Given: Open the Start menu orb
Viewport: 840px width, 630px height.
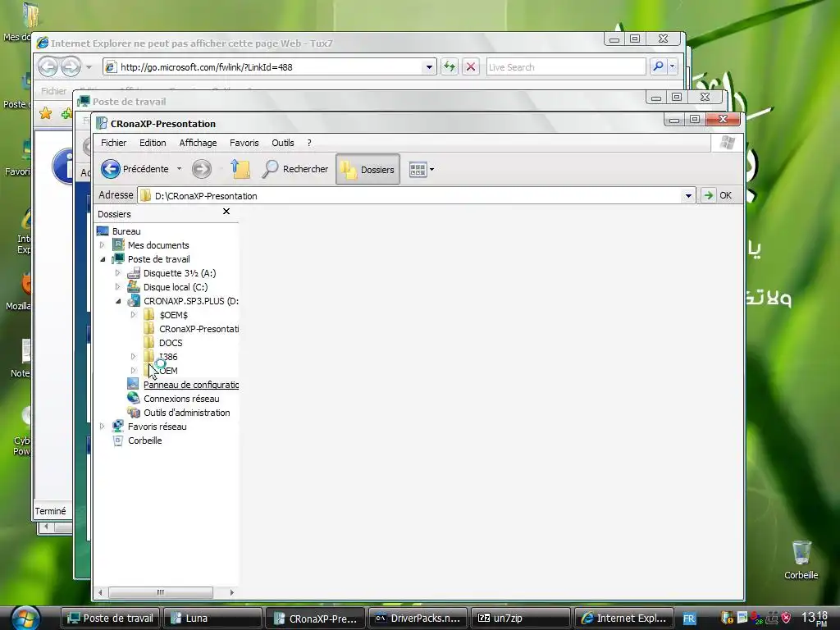Looking at the screenshot, I should (x=24, y=619).
